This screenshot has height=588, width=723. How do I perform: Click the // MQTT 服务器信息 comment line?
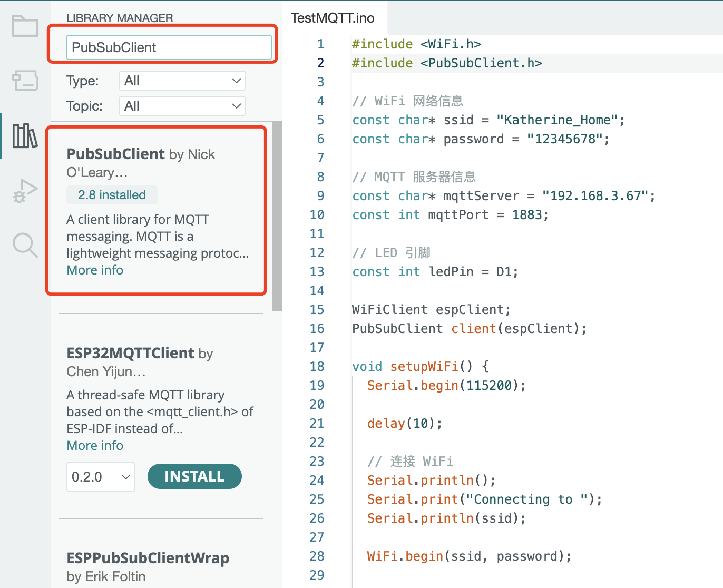coord(414,177)
